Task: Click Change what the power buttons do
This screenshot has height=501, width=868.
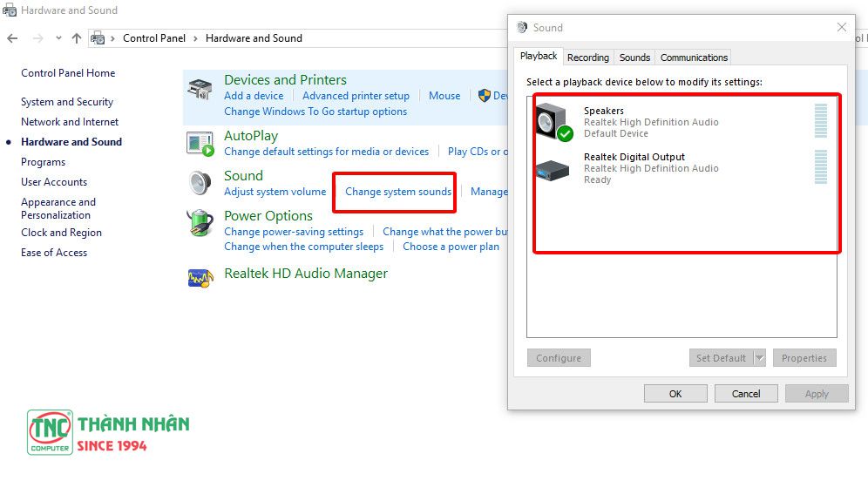Action: [x=445, y=232]
